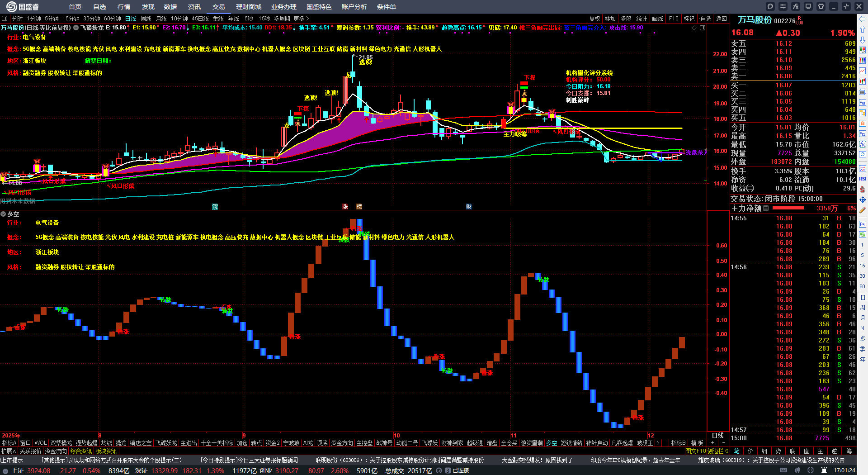This screenshot has height=475, width=868.
Task: Expand the 扩展 panel at bottom left
Action: [x=8, y=451]
